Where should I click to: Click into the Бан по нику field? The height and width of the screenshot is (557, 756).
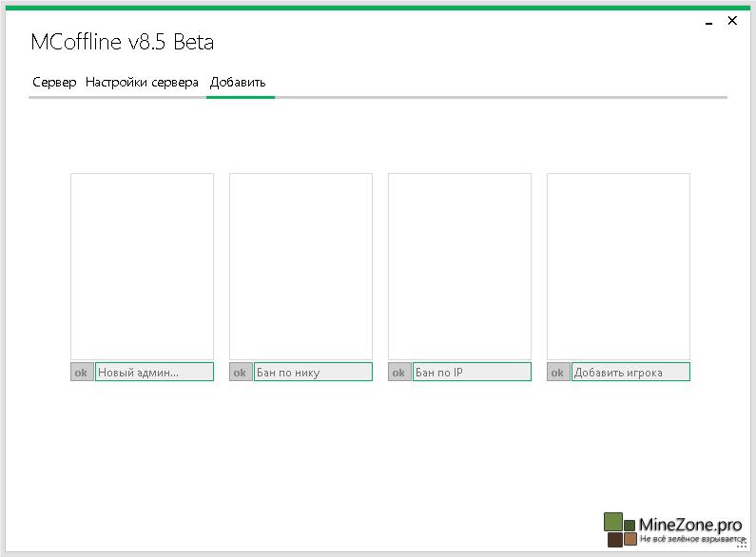click(x=313, y=373)
